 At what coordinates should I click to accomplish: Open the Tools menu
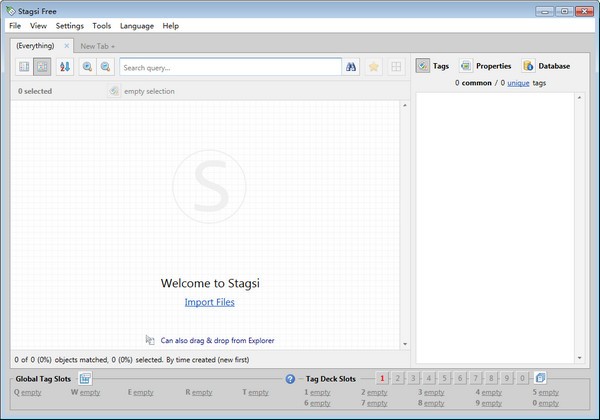(101, 25)
